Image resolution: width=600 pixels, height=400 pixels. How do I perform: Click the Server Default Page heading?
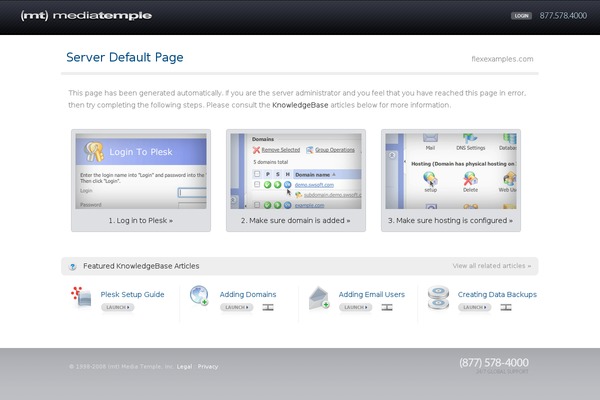125,57
